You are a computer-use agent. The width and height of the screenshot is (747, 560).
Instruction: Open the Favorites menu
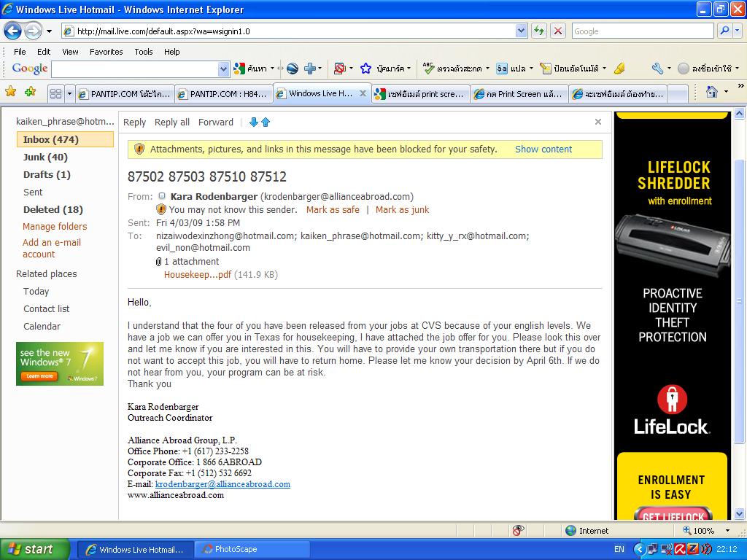(107, 52)
